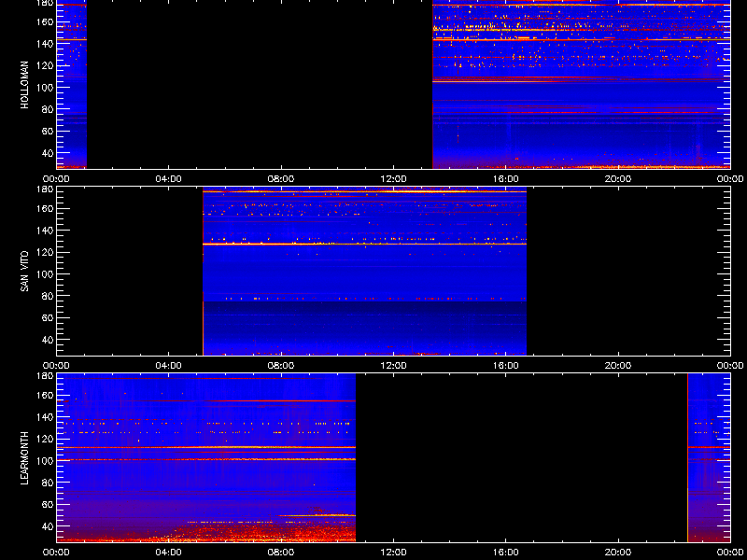Click the SAN VITO station axis label
Viewport: 747px width, 560px height.
pos(25,272)
